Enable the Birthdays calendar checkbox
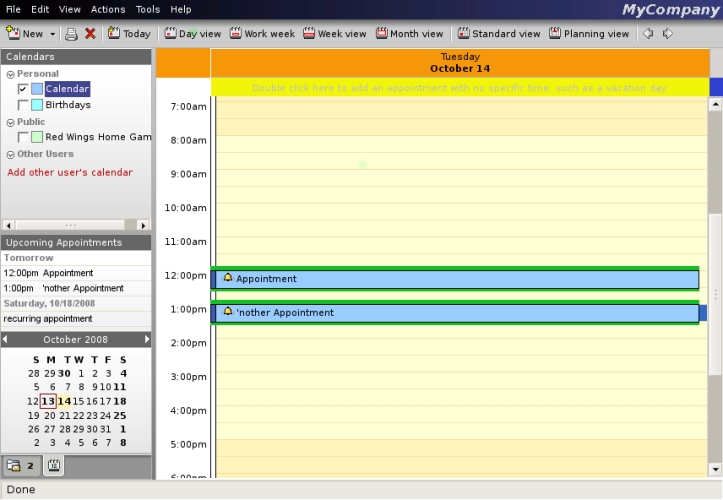The height and width of the screenshot is (500, 723). [x=23, y=105]
